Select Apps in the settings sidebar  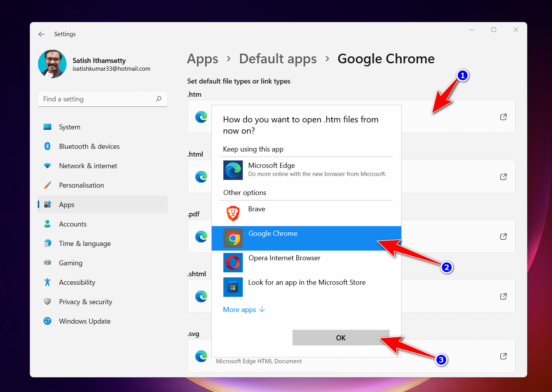coord(66,204)
